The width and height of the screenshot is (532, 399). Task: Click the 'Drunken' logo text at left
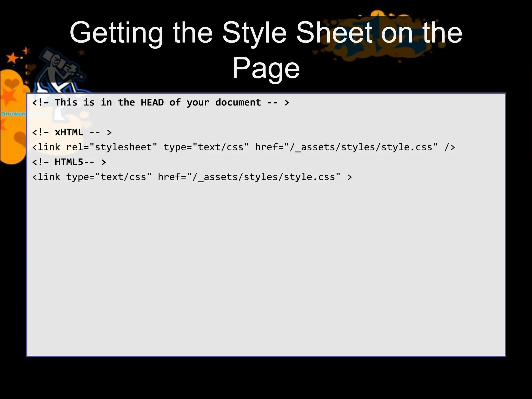tap(13, 114)
